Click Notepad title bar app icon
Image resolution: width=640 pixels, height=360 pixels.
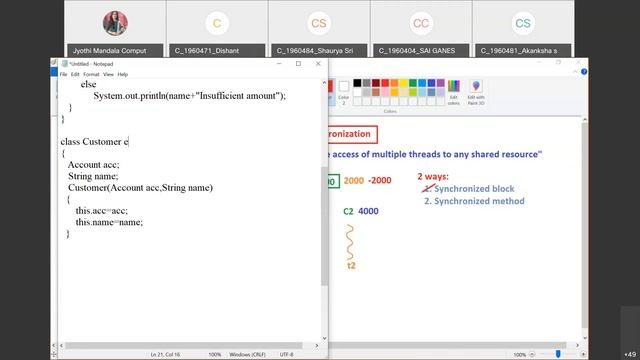click(64, 64)
